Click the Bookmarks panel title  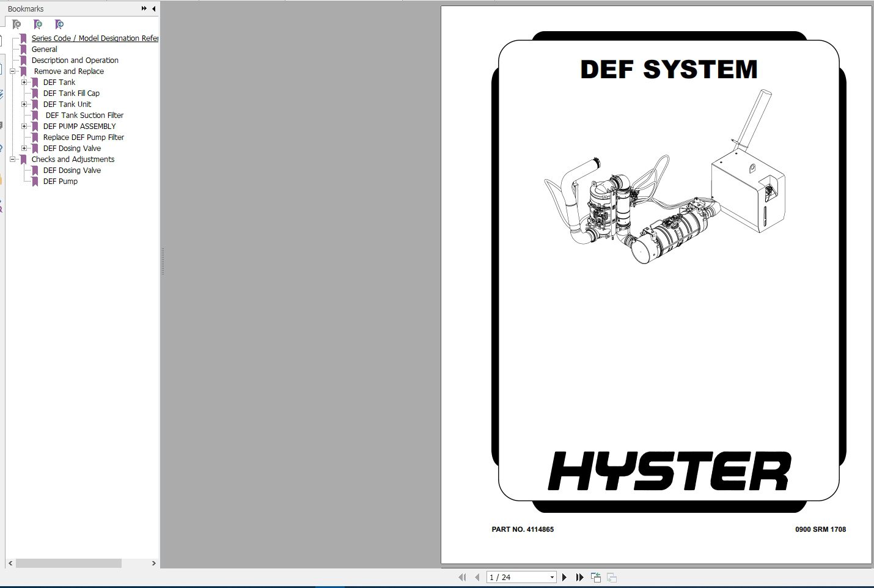[x=26, y=9]
